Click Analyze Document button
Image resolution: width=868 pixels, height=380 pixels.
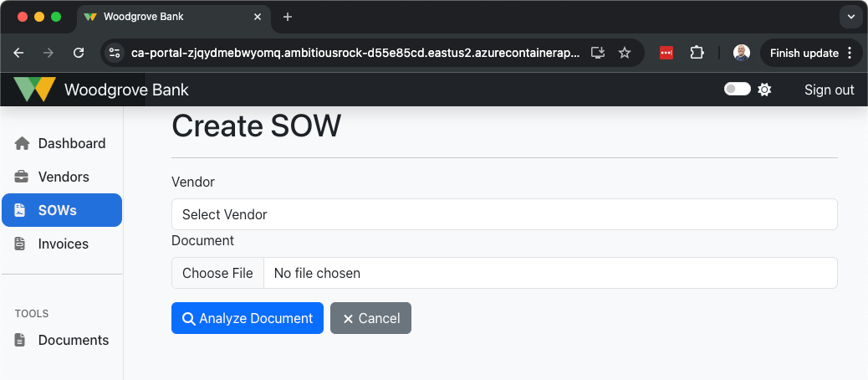click(248, 318)
